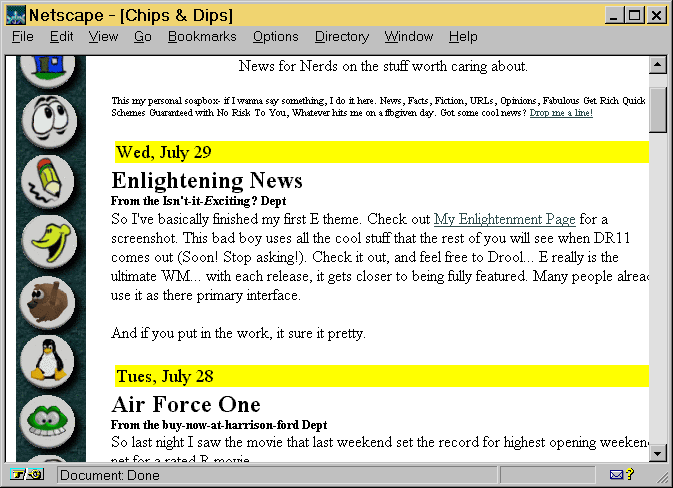The width and height of the screenshot is (673, 488).
Task: Open the 'My Enlightenment Page' link
Action: click(504, 219)
